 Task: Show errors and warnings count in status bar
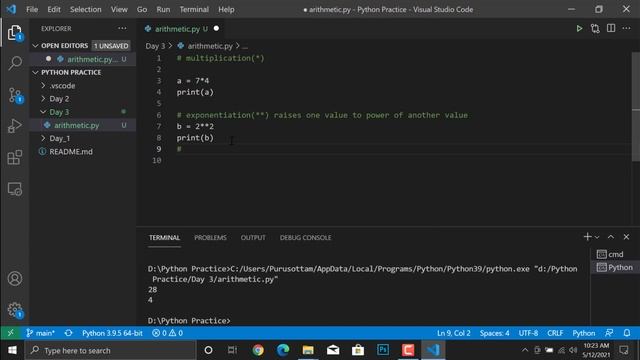click(x=167, y=333)
